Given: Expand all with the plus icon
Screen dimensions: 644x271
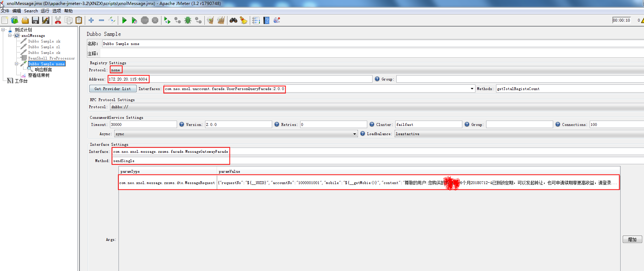Looking at the screenshot, I should click(x=91, y=20).
